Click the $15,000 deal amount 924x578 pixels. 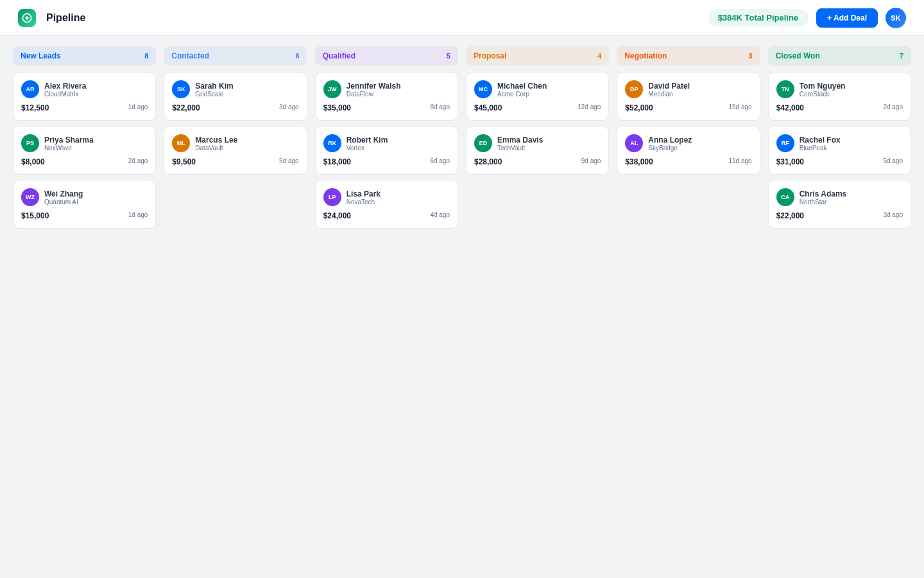click(x=35, y=216)
